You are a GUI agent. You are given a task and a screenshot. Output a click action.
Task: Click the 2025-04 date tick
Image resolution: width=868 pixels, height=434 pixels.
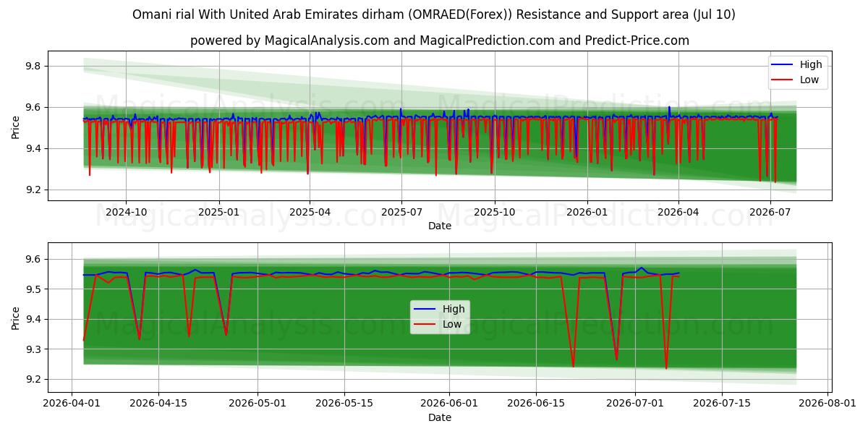(x=310, y=212)
